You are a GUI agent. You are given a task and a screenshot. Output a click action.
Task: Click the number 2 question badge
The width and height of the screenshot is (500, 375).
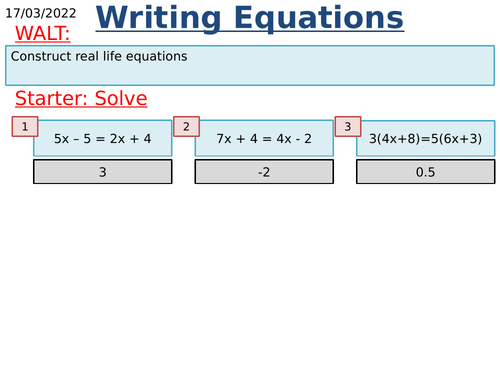(186, 127)
